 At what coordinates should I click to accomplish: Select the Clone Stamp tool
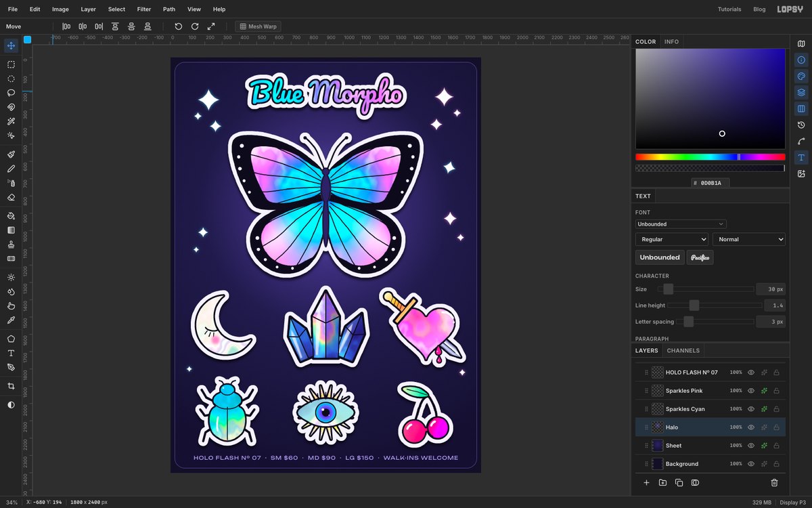(x=11, y=245)
